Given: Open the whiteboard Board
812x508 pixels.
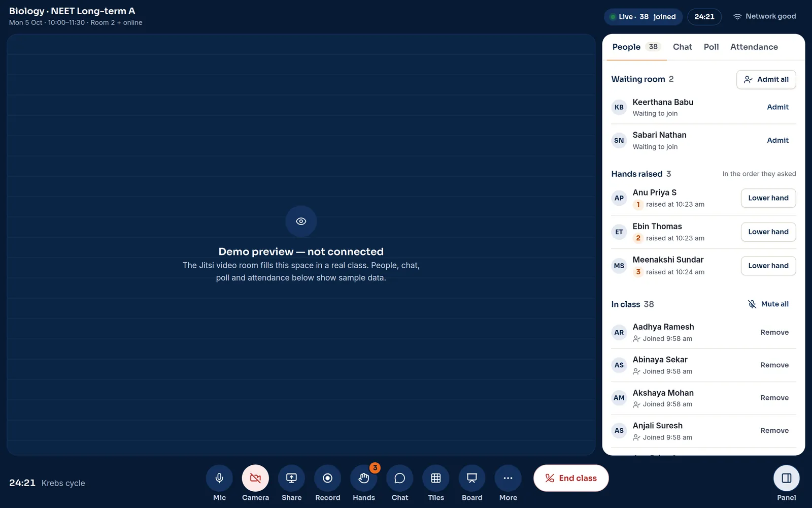Looking at the screenshot, I should (x=472, y=478).
